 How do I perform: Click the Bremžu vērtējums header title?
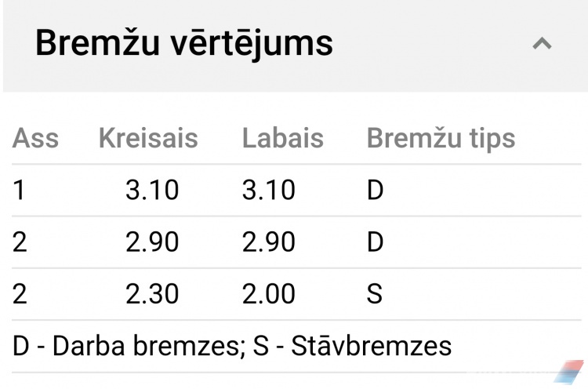(184, 43)
